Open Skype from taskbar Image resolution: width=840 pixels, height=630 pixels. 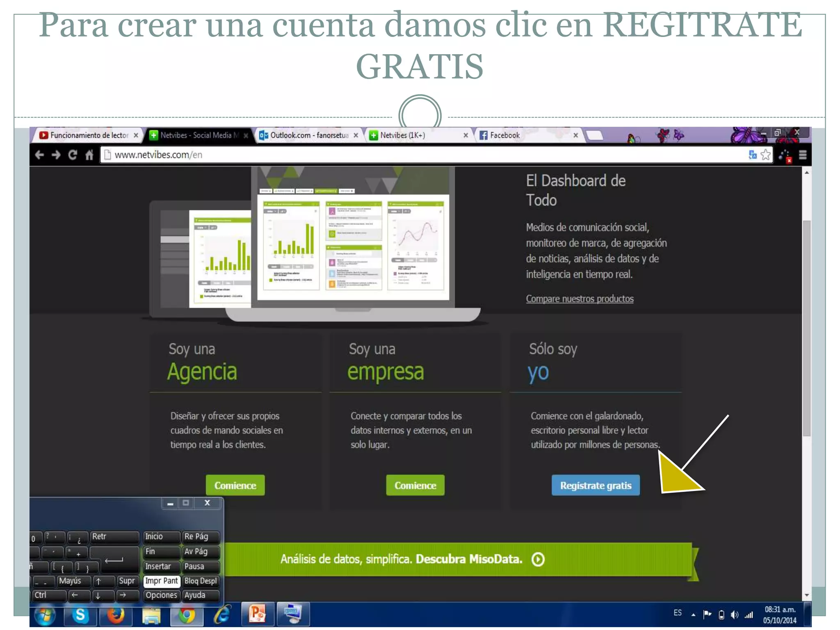point(80,615)
